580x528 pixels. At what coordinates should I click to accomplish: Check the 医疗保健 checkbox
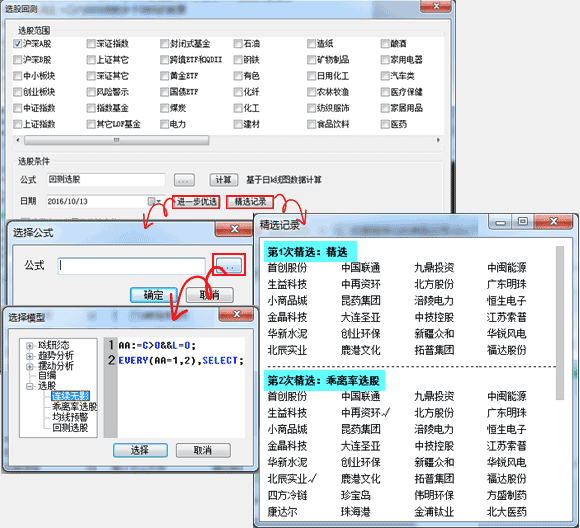point(385,92)
